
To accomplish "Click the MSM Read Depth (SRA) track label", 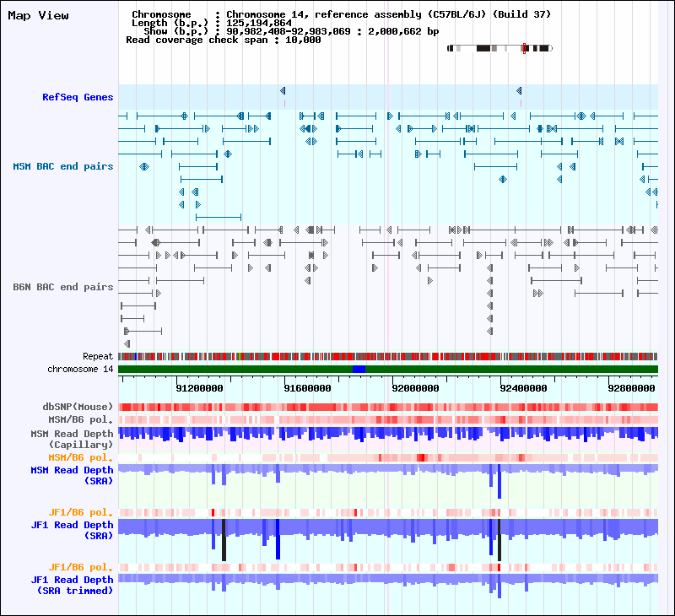I will 72,475.
